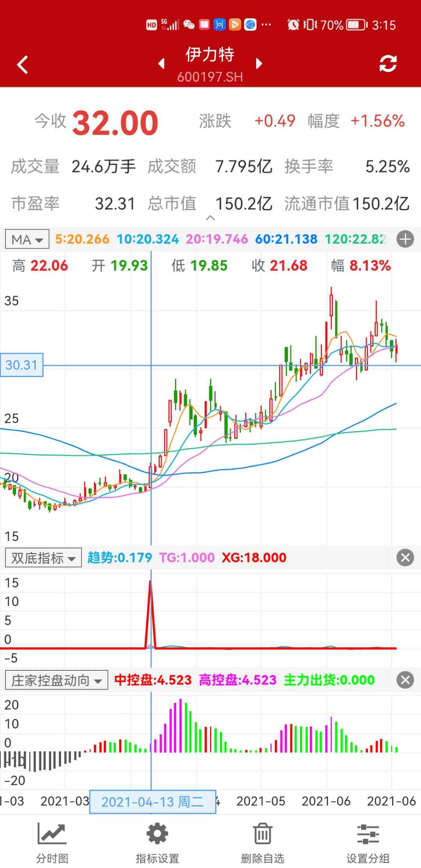Remove the 双底指标 indicator panel
Viewport: 421px width, 868px height.
[405, 557]
